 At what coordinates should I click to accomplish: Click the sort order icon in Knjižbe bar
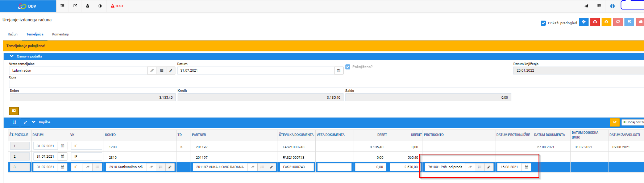point(14,122)
